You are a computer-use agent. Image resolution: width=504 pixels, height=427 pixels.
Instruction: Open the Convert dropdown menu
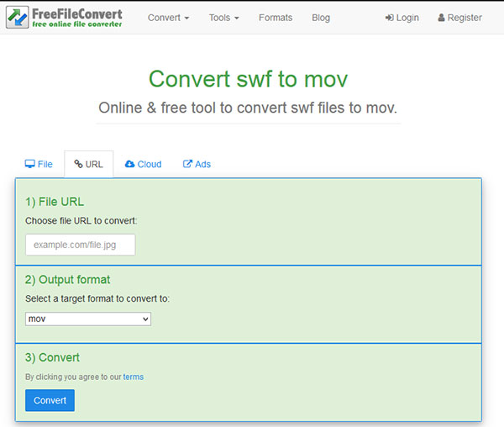(x=168, y=18)
